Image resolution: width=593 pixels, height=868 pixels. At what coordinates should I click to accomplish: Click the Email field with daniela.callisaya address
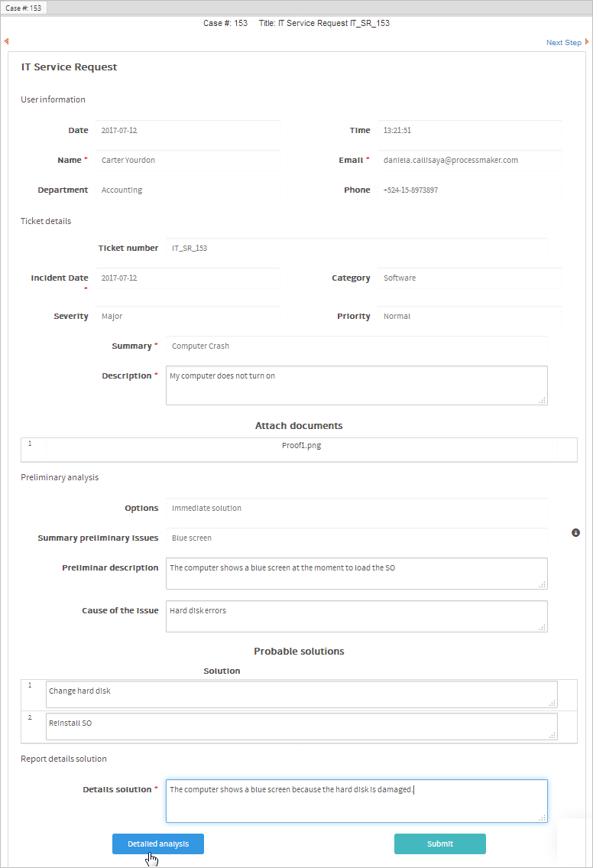(x=470, y=161)
